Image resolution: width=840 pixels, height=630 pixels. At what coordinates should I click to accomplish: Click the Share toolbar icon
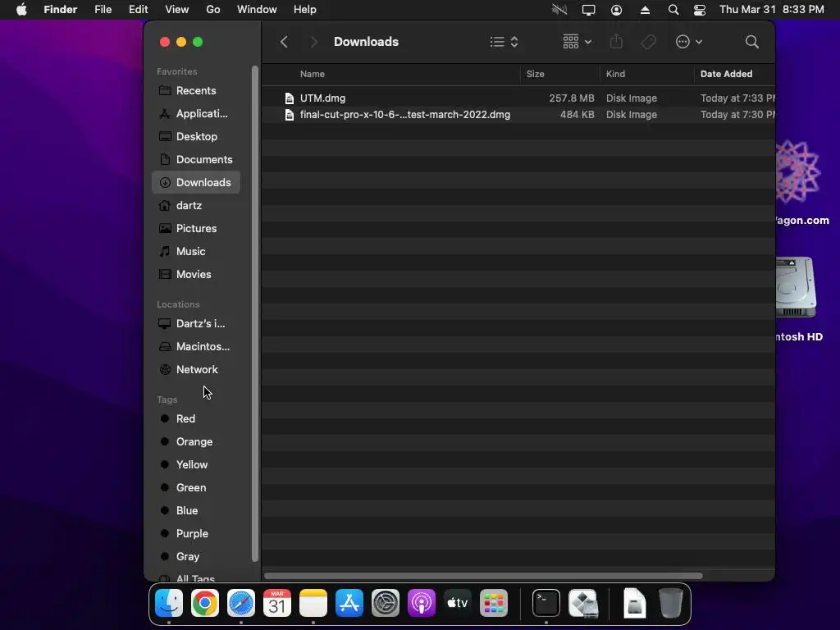[x=616, y=42]
